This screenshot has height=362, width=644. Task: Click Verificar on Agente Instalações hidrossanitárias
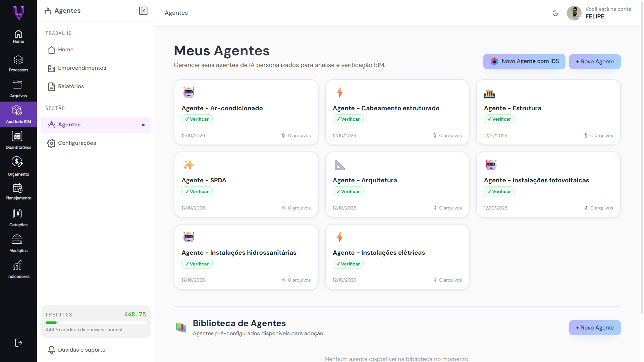(197, 264)
